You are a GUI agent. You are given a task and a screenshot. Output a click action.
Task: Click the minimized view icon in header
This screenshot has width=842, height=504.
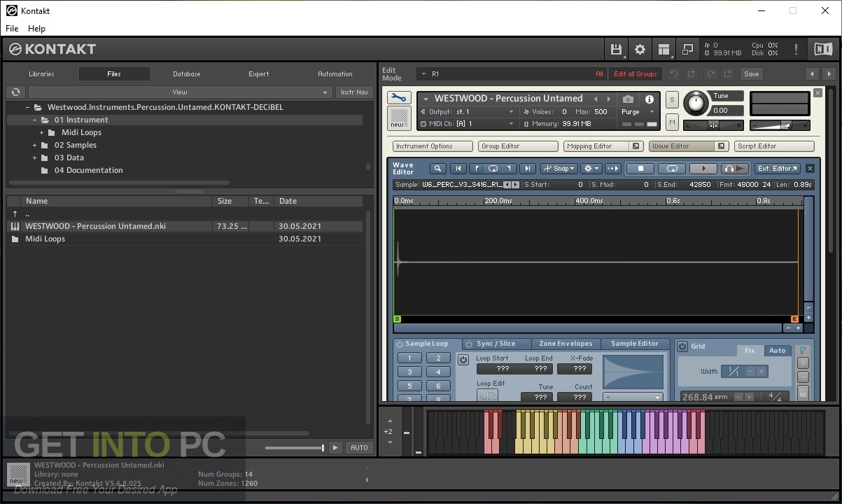pos(687,49)
